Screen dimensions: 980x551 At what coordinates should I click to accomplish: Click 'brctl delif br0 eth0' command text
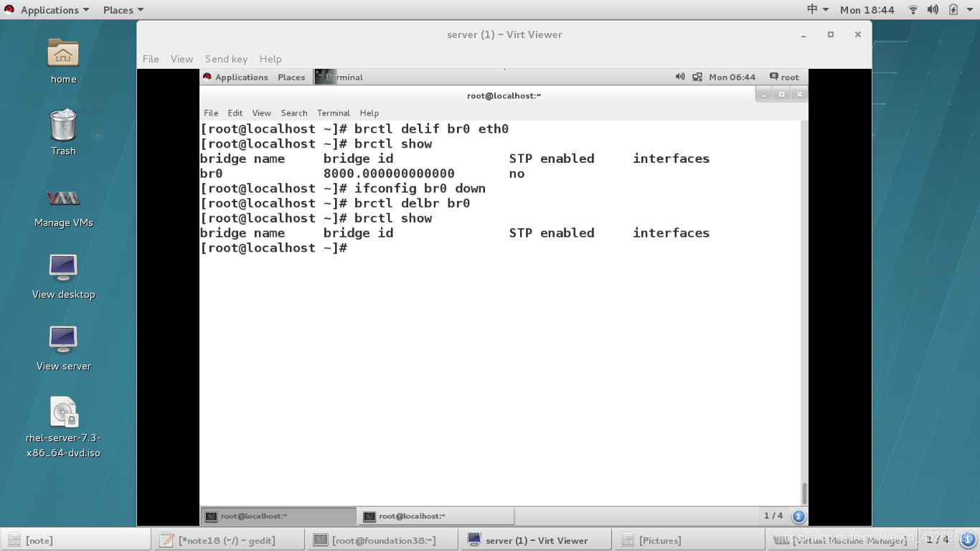[x=431, y=129]
